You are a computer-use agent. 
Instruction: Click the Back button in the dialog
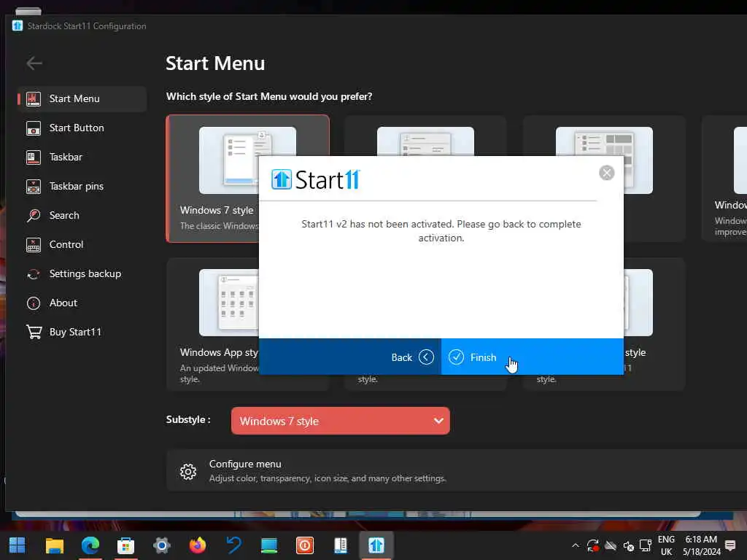click(350, 357)
